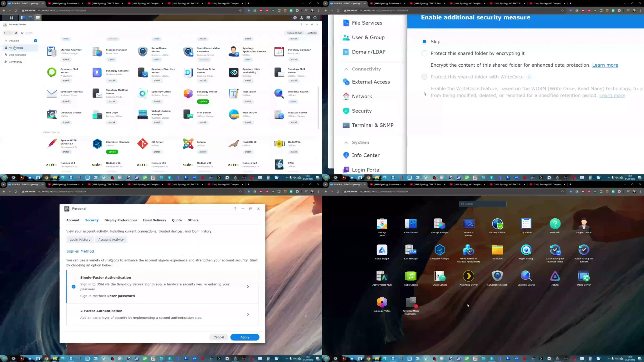The width and height of the screenshot is (644, 362).
Task: Open the DSM magnifier search icon on the top bar
Action: (x=315, y=18)
